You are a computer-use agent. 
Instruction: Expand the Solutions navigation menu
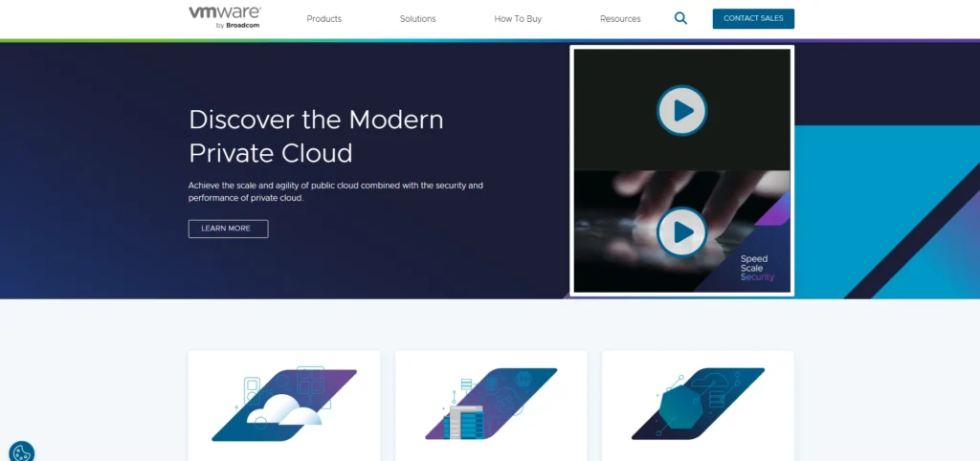(x=417, y=19)
